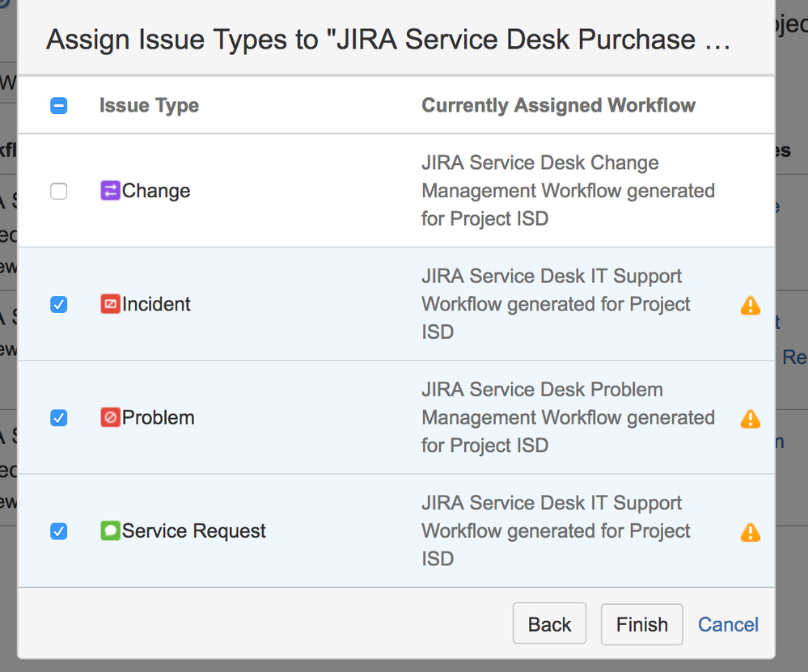The width and height of the screenshot is (808, 672).
Task: Uncheck the Service Request checkbox
Action: point(59,531)
